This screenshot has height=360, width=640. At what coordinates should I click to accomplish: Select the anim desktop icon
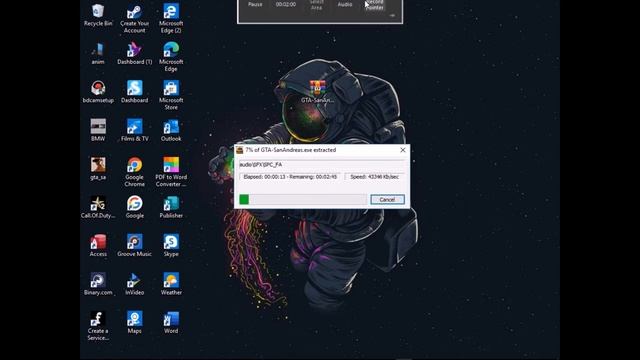(98, 53)
